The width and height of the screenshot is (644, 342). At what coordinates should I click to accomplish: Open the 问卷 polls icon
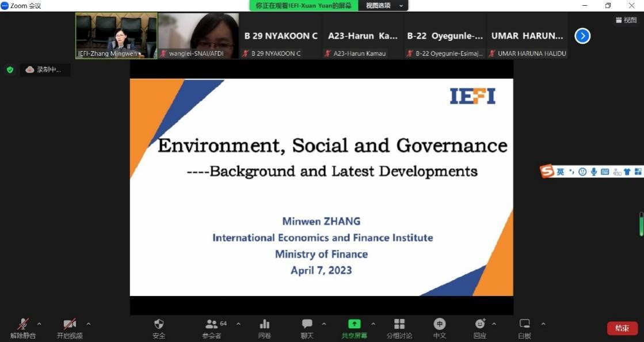point(265,325)
